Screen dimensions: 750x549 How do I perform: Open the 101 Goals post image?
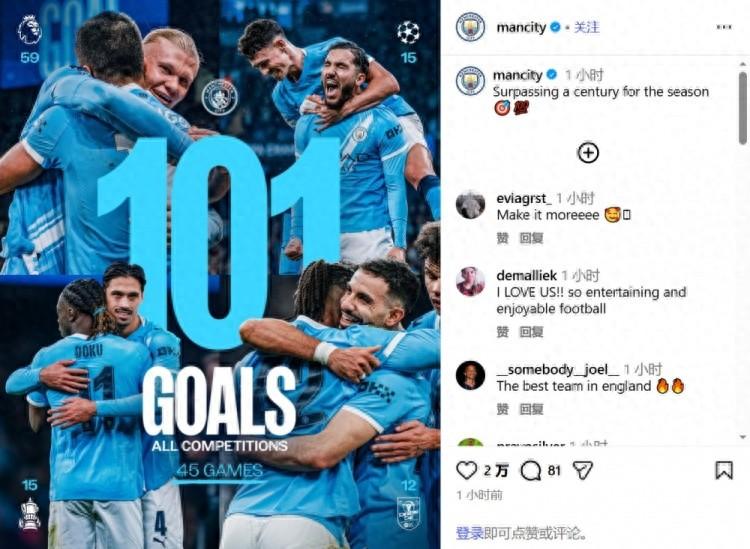pos(220,274)
